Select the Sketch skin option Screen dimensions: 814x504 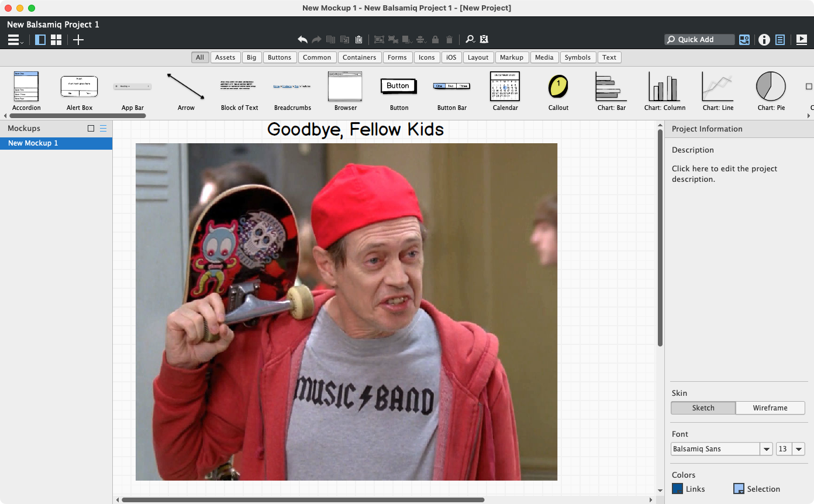pos(703,408)
